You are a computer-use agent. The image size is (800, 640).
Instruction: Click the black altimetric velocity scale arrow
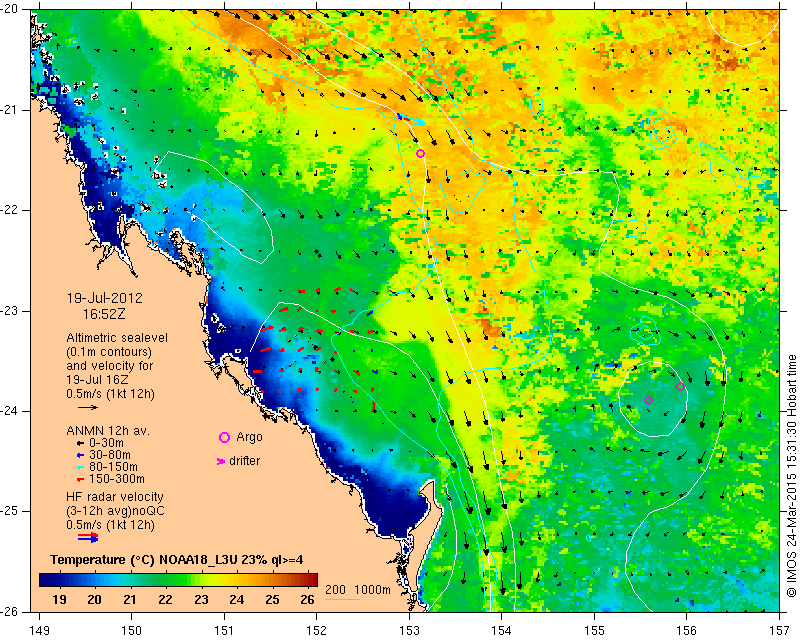(88, 407)
